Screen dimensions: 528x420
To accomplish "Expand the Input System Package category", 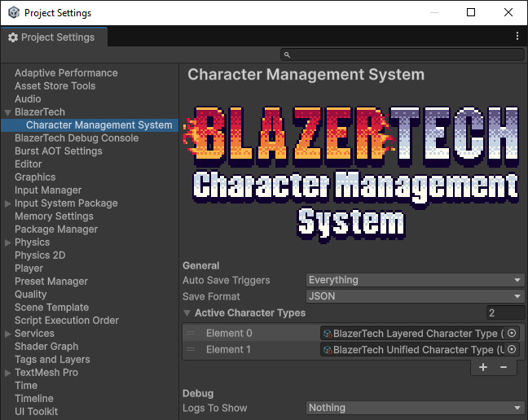I will click(x=8, y=203).
